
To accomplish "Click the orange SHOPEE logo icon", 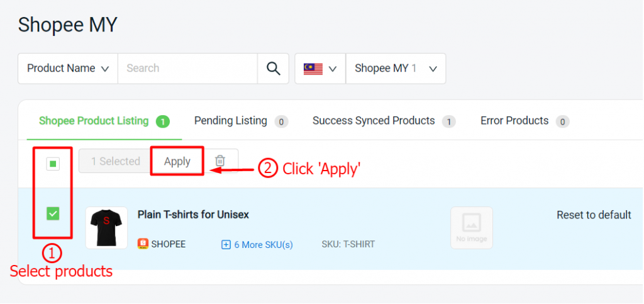I will click(x=143, y=244).
